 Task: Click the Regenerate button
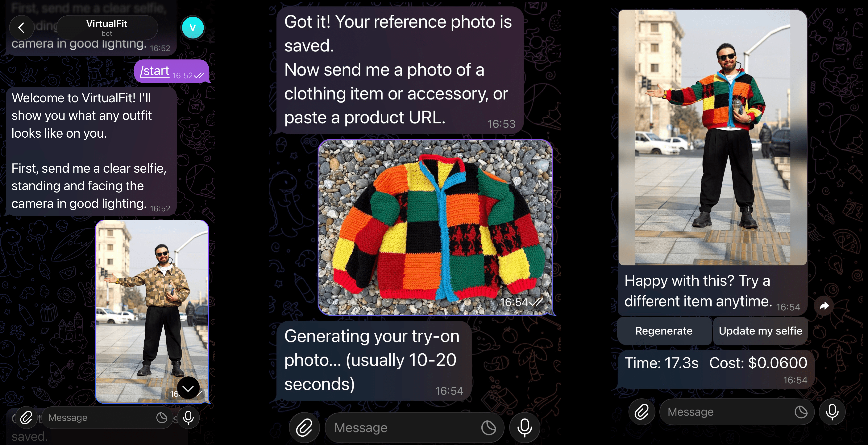(x=664, y=331)
